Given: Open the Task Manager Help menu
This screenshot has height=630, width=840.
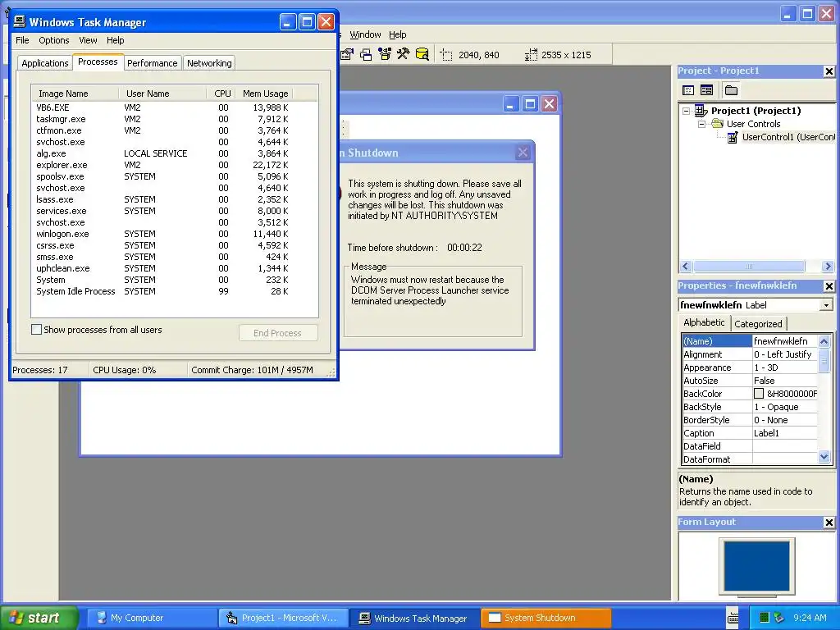Looking at the screenshot, I should [115, 40].
